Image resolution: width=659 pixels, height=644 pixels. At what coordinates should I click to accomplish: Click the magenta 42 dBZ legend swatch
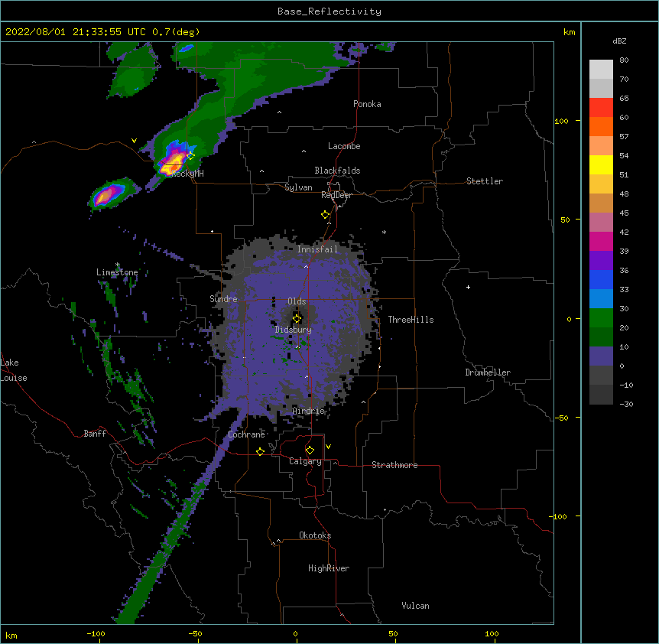pos(601,241)
